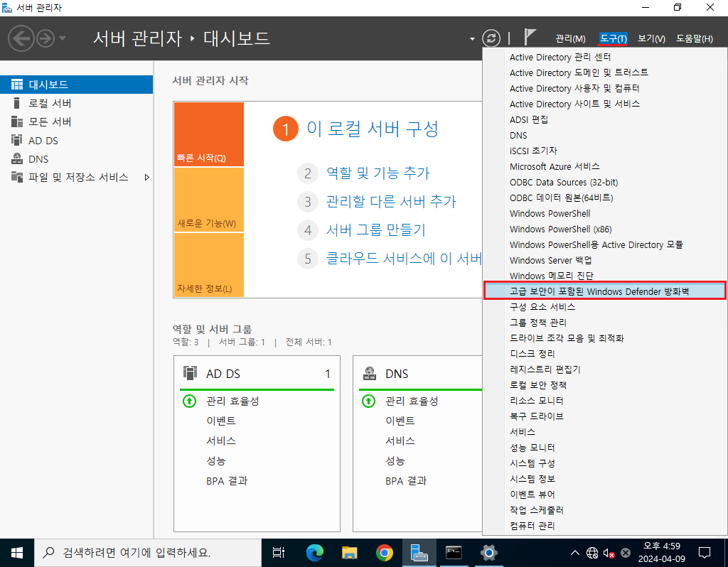Click the Windows Start button
This screenshot has width=728, height=567.
coord(17,553)
